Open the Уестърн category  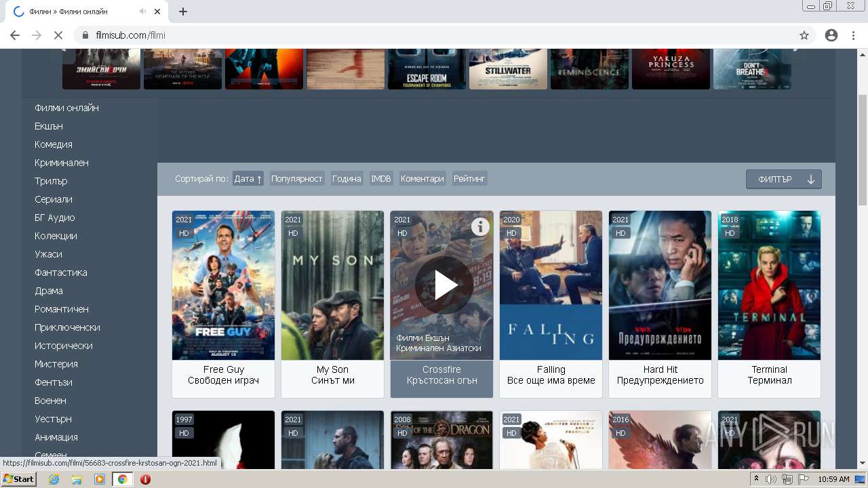point(53,419)
